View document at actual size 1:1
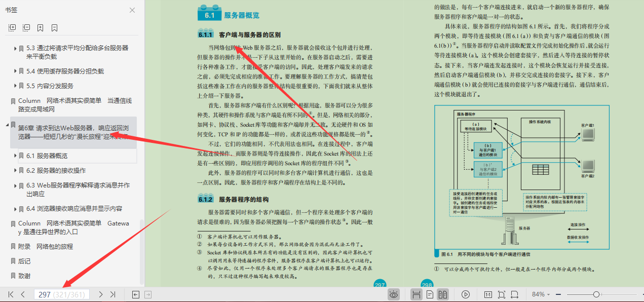 pyautogui.click(x=488, y=294)
